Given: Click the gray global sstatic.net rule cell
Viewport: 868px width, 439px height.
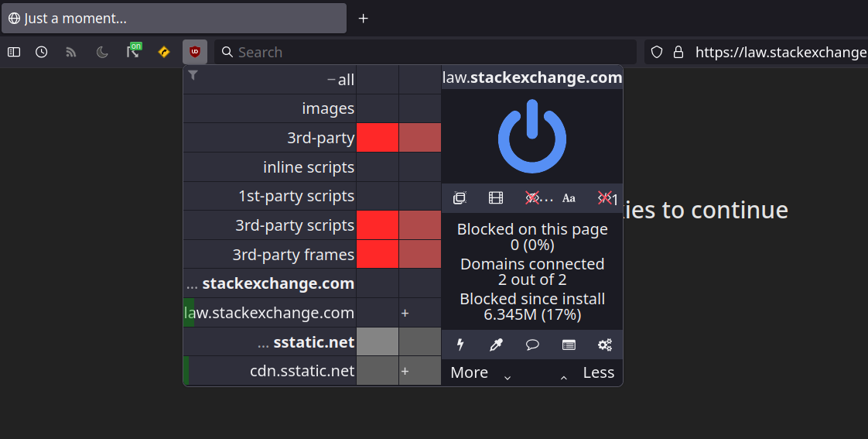Looking at the screenshot, I should (x=378, y=342).
